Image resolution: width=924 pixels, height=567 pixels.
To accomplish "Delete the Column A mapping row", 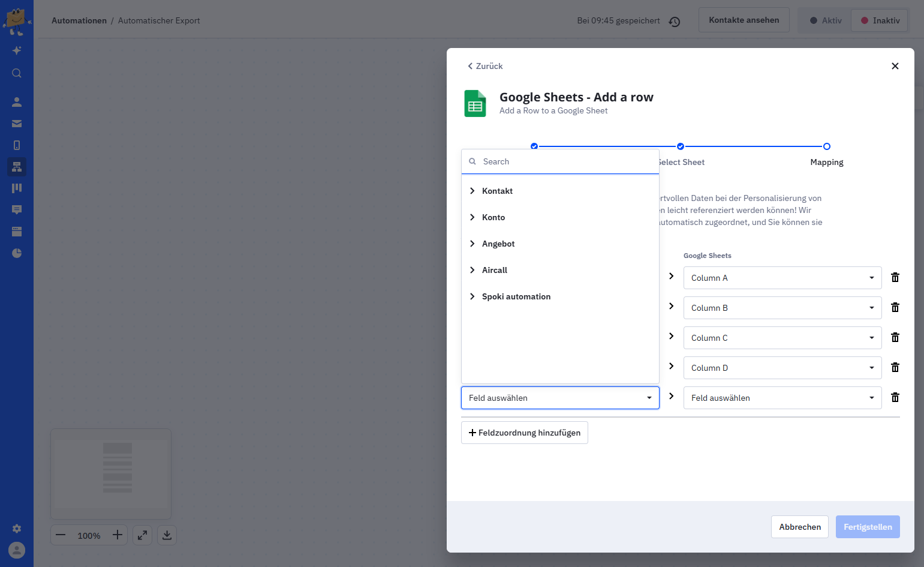I will pos(895,277).
